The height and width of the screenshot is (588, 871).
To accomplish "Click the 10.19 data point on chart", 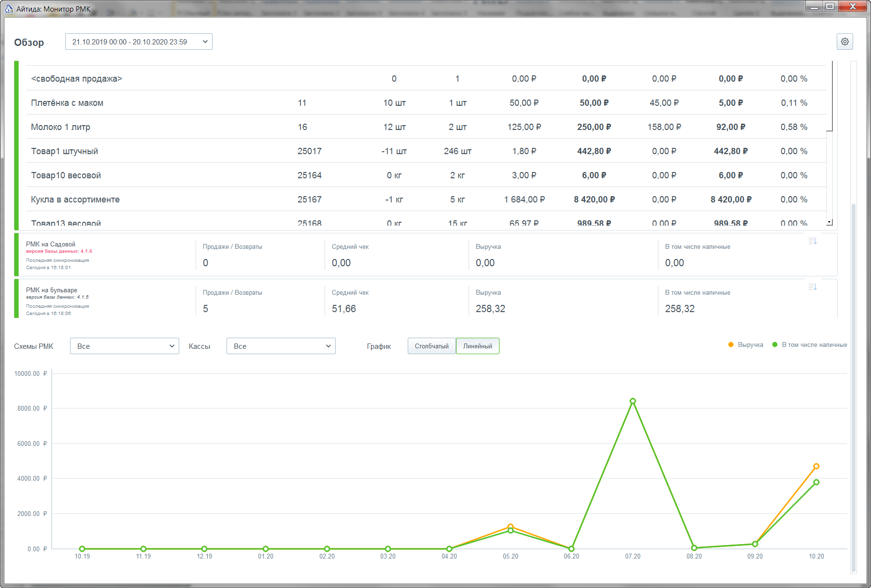I will coord(82,549).
